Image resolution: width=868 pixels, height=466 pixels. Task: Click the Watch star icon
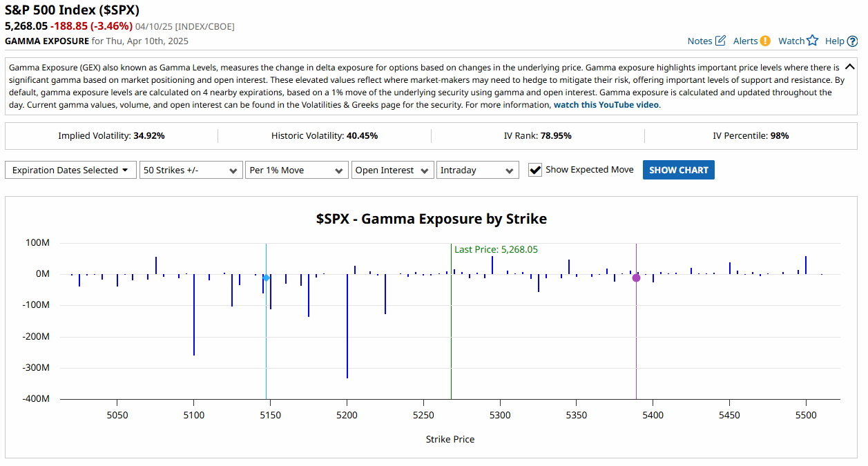point(812,41)
